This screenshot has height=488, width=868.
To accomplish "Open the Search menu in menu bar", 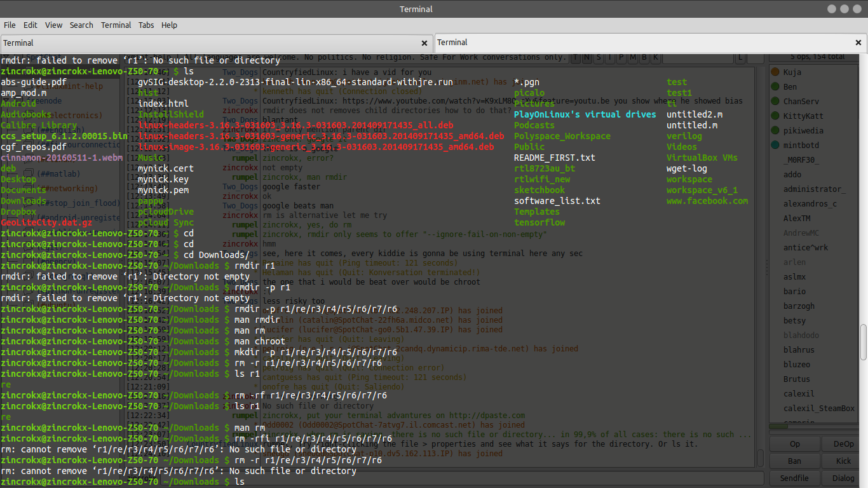I will [x=81, y=25].
